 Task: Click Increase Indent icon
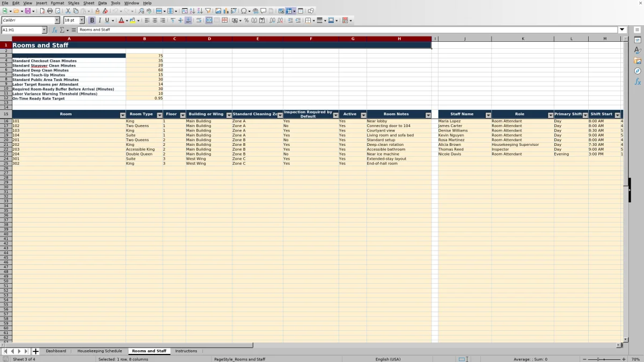[290, 20]
